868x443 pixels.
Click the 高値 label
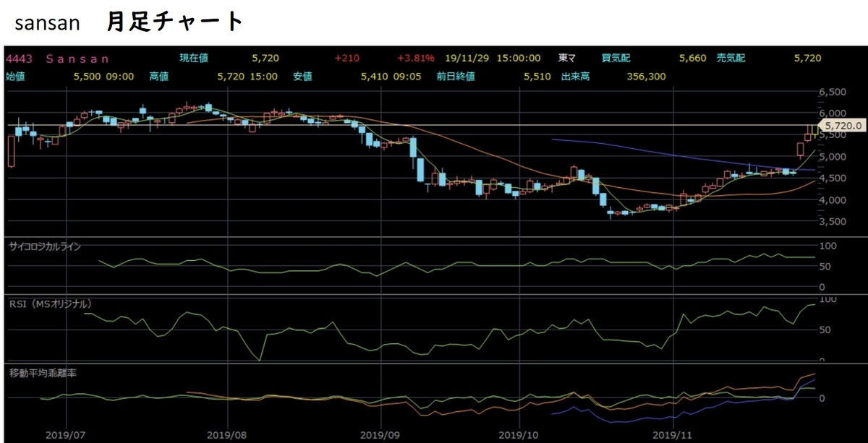point(158,76)
